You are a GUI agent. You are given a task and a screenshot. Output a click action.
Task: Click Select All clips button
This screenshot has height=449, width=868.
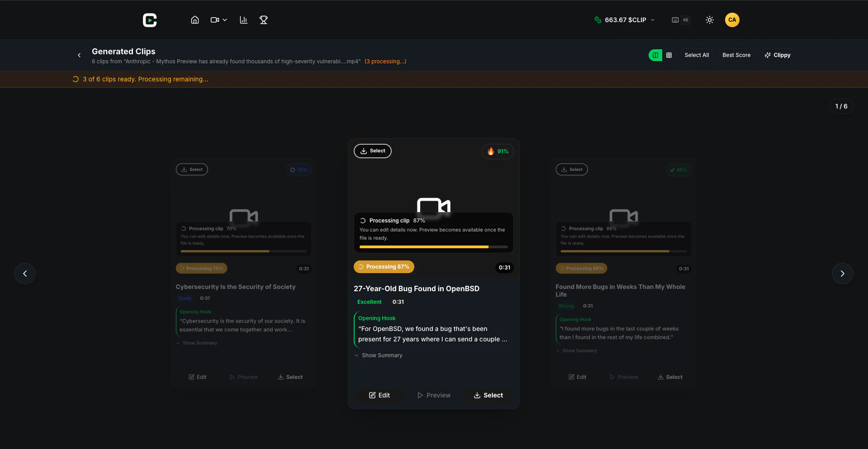pos(697,55)
